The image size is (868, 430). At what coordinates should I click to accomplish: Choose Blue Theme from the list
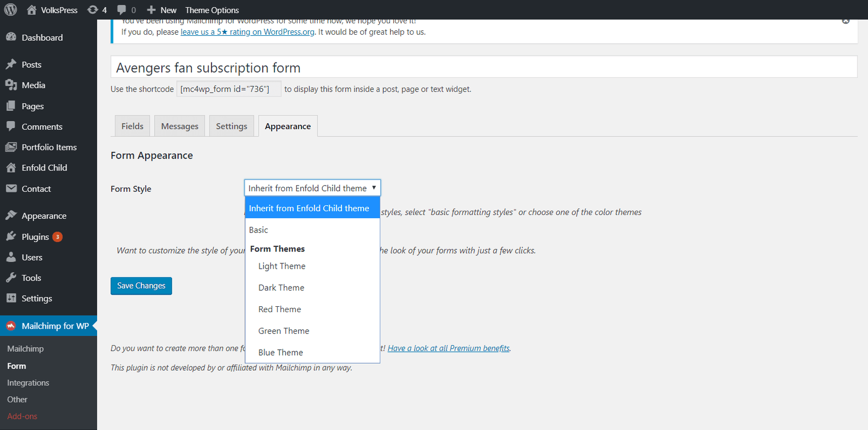(312, 352)
